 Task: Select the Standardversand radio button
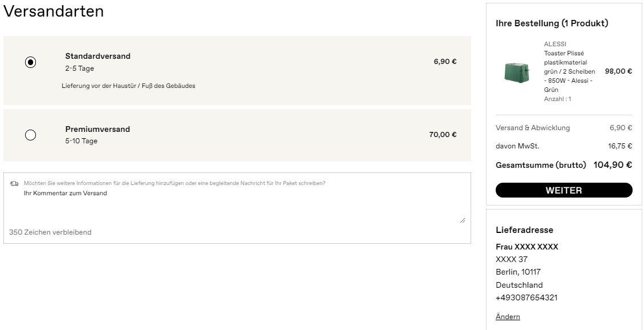tap(30, 62)
